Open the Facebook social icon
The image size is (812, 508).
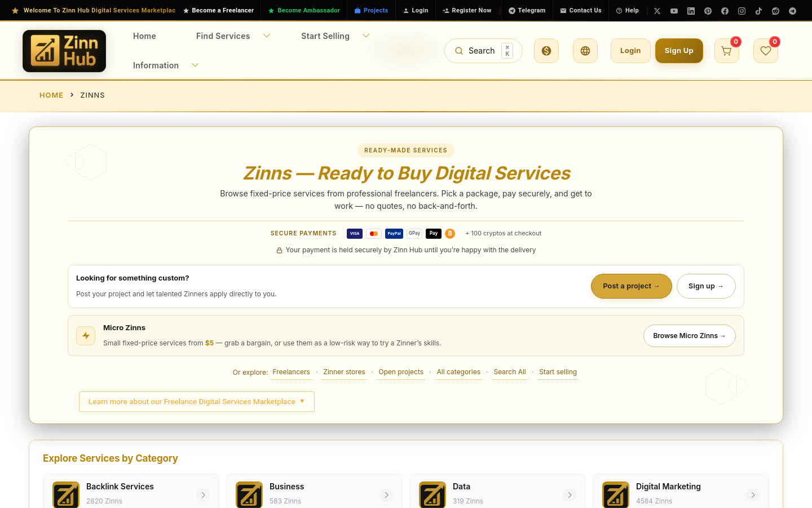[725, 11]
